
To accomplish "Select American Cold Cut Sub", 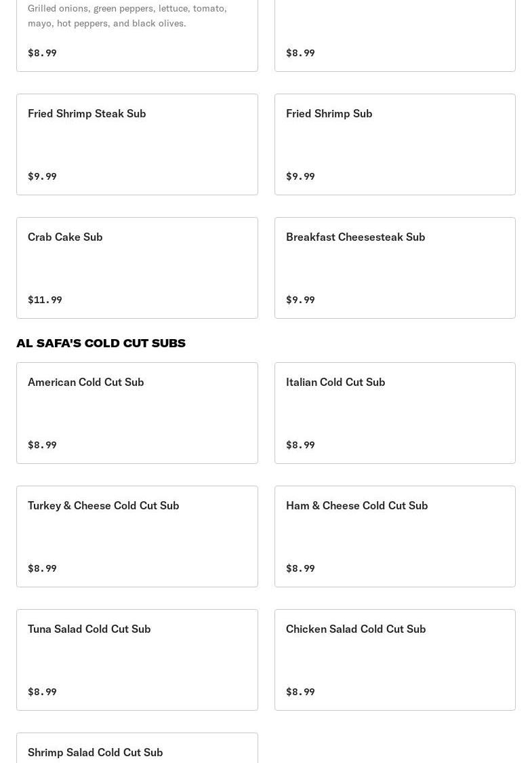I will click(x=137, y=412).
